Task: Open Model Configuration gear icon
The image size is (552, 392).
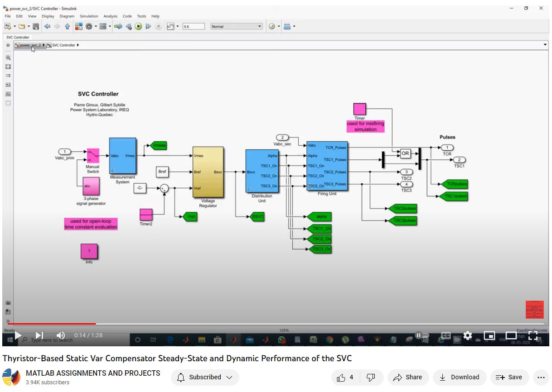Action: point(89,27)
